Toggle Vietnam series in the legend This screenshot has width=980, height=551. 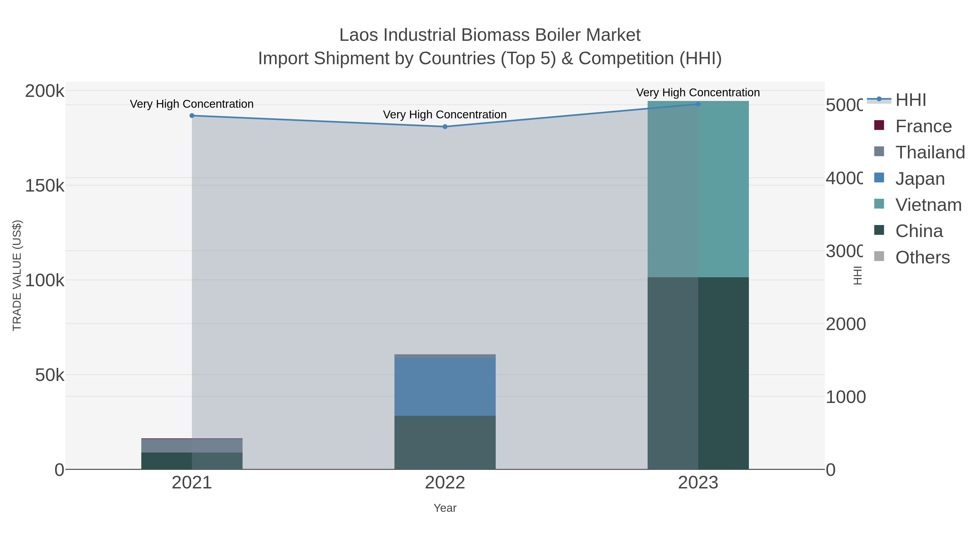click(x=918, y=205)
